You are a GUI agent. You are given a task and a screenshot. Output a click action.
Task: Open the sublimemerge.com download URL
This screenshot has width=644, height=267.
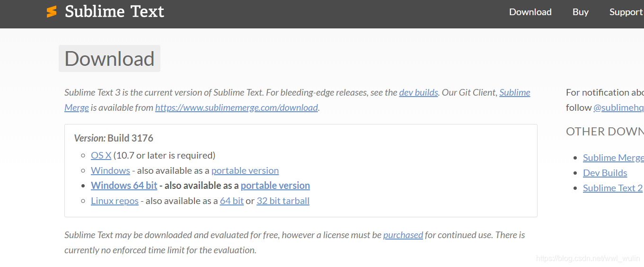tap(237, 107)
